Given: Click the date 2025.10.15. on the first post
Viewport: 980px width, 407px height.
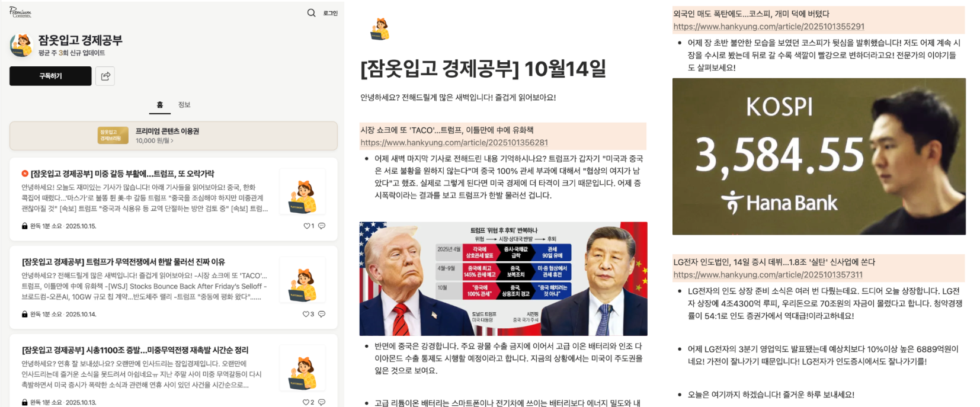Looking at the screenshot, I should coord(81,226).
